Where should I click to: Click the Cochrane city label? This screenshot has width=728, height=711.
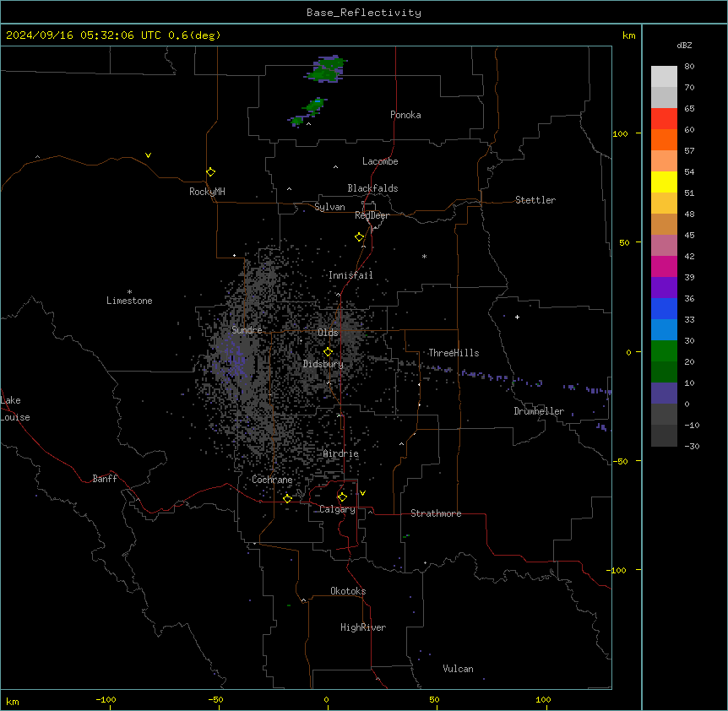pyautogui.click(x=272, y=480)
